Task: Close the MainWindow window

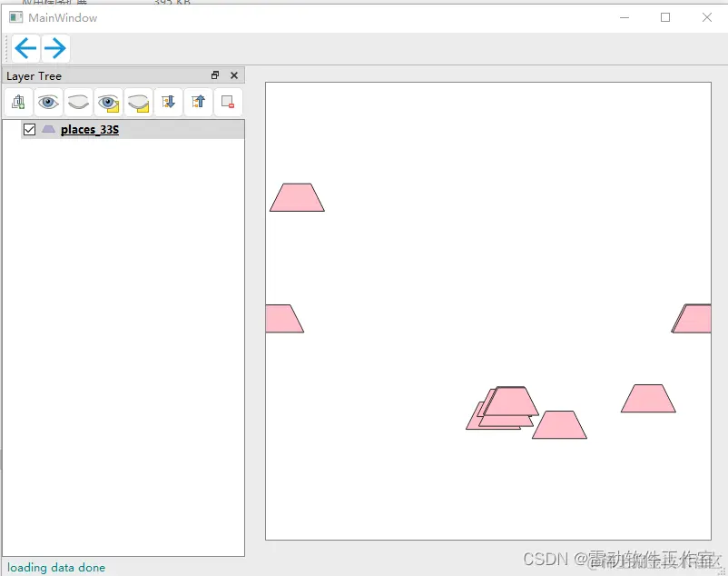Action: (x=706, y=17)
